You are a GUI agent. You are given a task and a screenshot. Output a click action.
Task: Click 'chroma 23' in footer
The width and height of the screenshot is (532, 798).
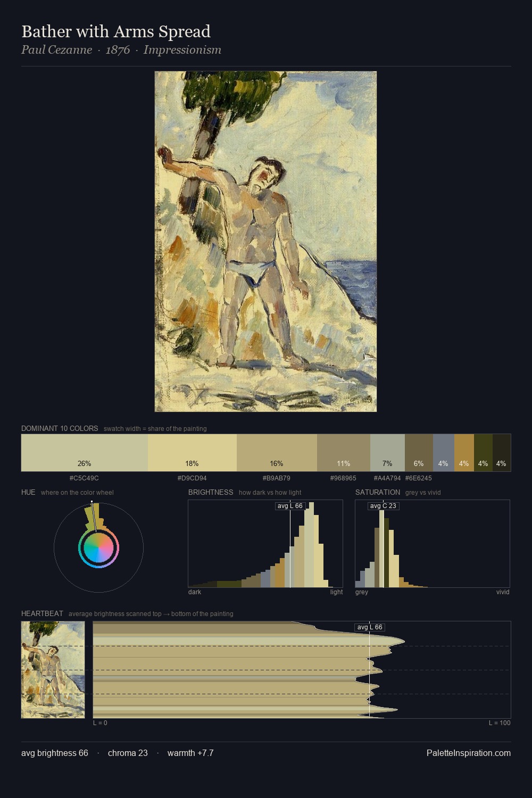[128, 753]
